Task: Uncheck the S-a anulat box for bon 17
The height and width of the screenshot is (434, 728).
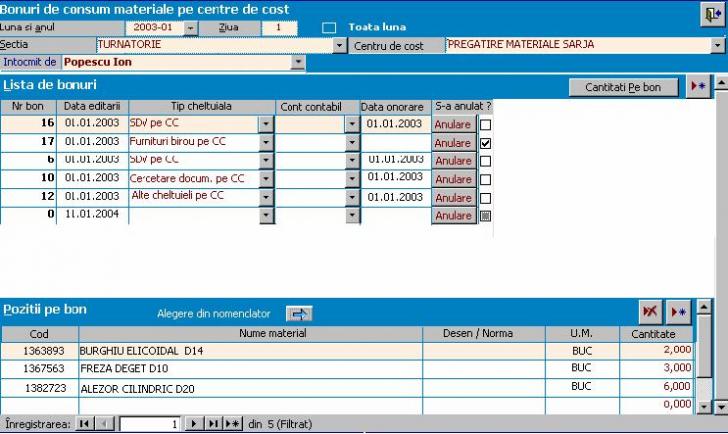Action: point(486,143)
